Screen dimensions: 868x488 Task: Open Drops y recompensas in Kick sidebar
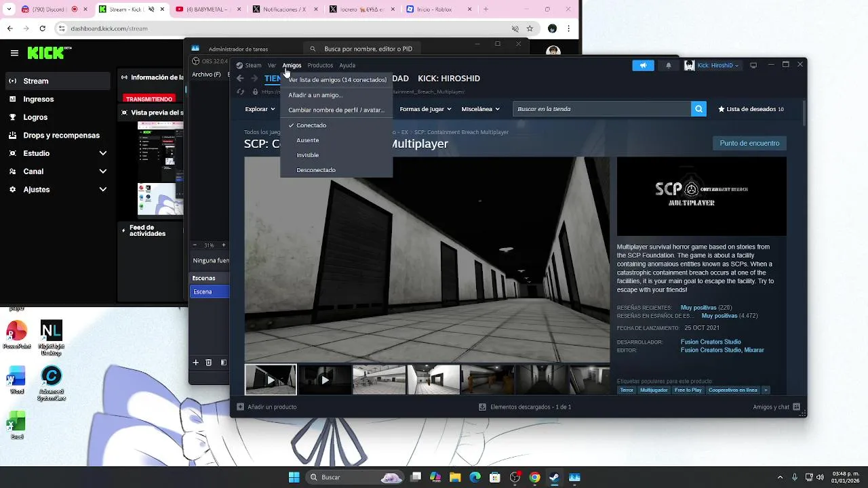click(x=58, y=136)
